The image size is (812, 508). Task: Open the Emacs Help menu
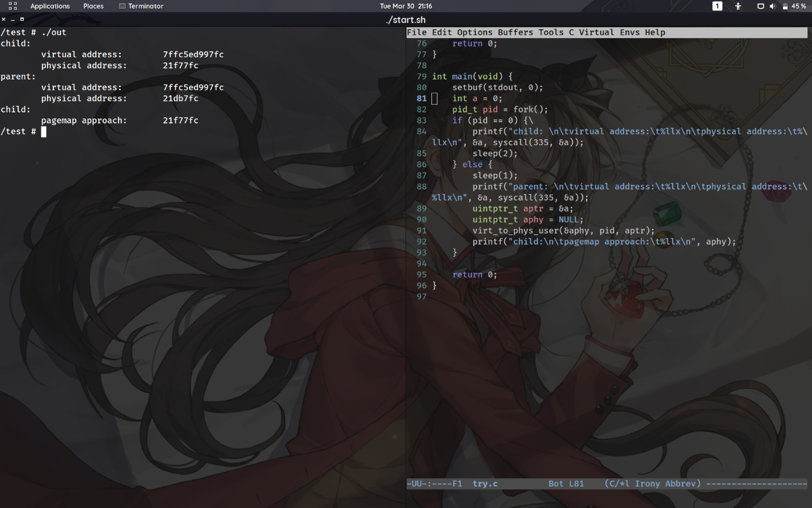[655, 32]
